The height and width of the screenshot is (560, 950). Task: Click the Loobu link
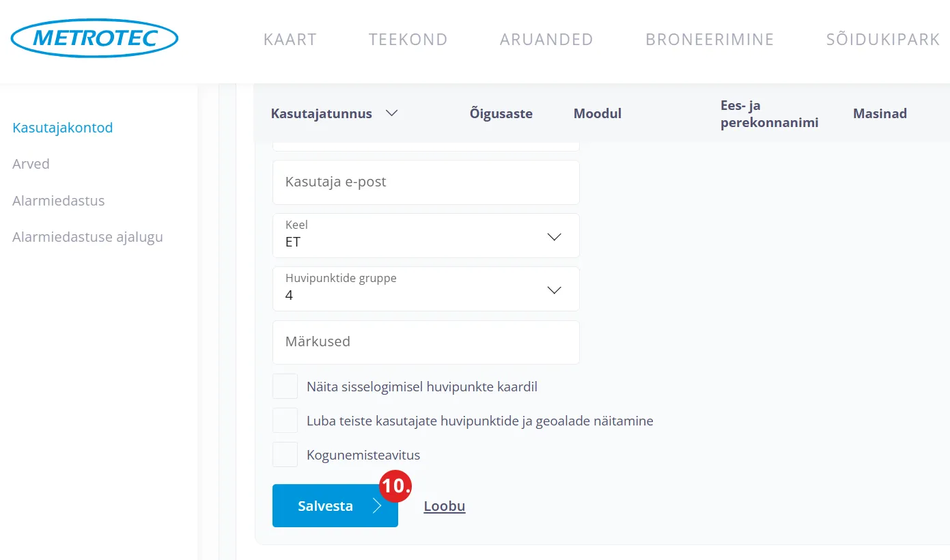445,506
